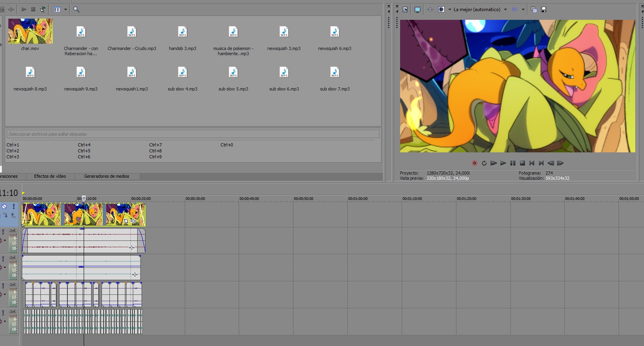Image resolution: width=644 pixels, height=346 pixels.
Task: Toggle auto preview in Project Media toolbar
Action: coord(42,9)
